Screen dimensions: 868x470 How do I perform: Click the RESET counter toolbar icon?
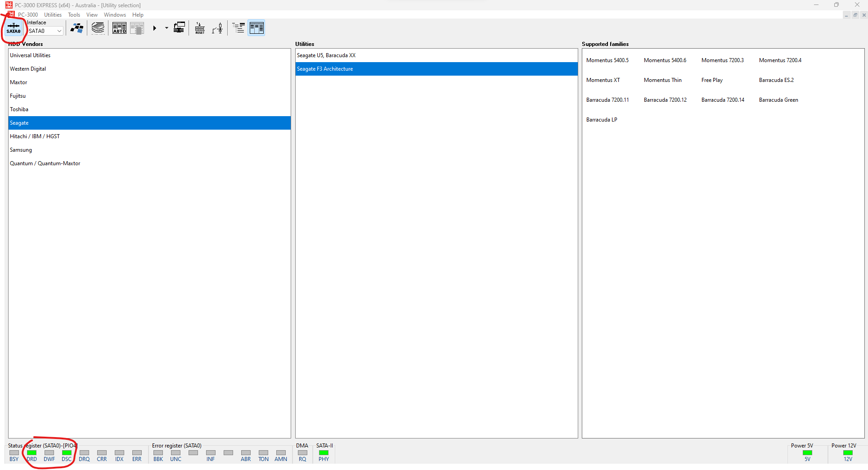pyautogui.click(x=200, y=28)
